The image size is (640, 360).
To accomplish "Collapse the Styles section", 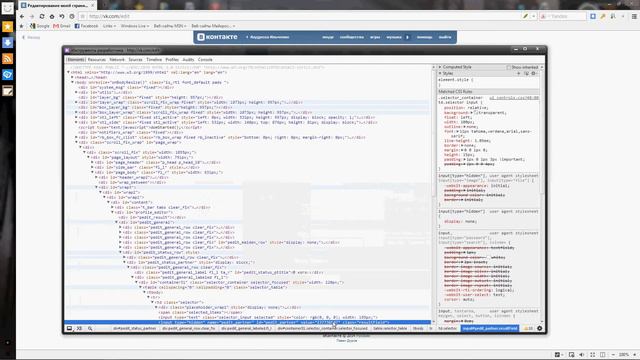I will tap(440, 73).
